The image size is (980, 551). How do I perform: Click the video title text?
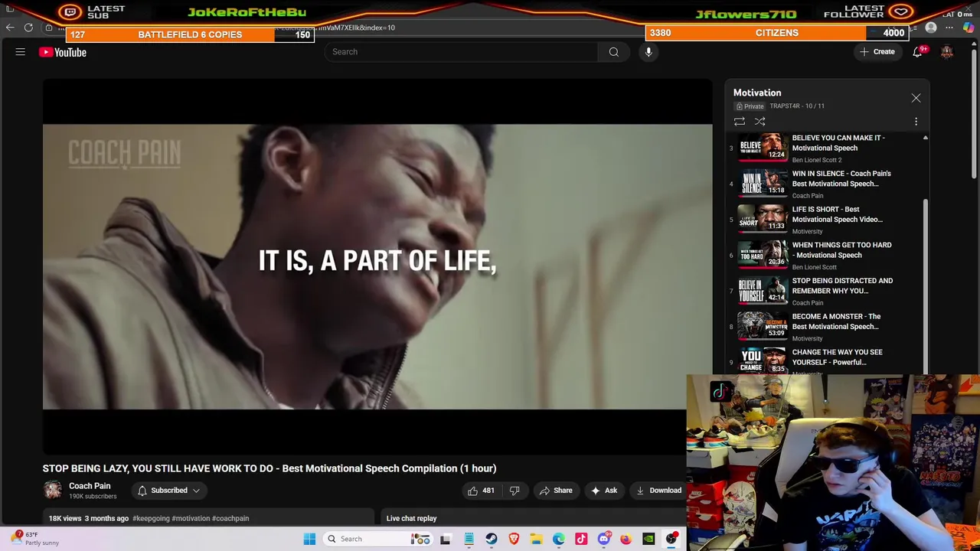pos(269,468)
